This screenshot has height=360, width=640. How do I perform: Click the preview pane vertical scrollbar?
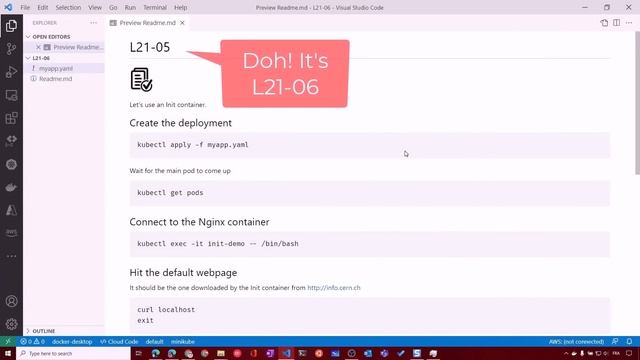click(x=637, y=103)
